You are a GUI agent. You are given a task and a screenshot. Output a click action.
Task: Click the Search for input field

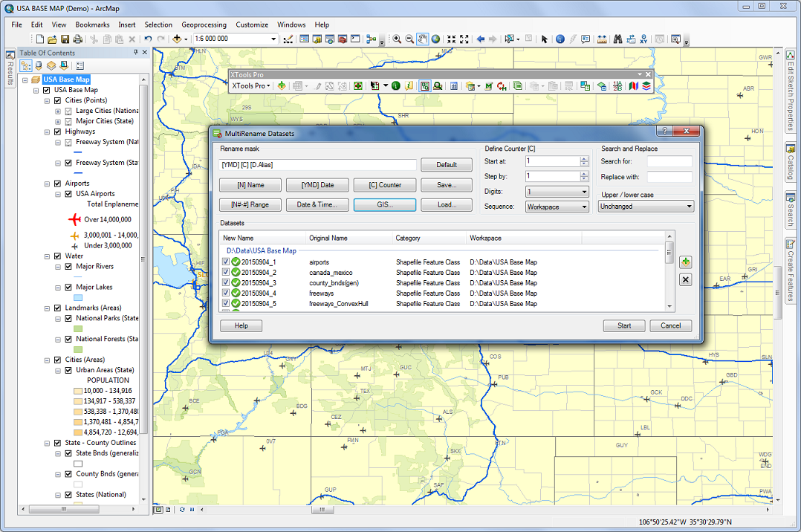(x=669, y=161)
